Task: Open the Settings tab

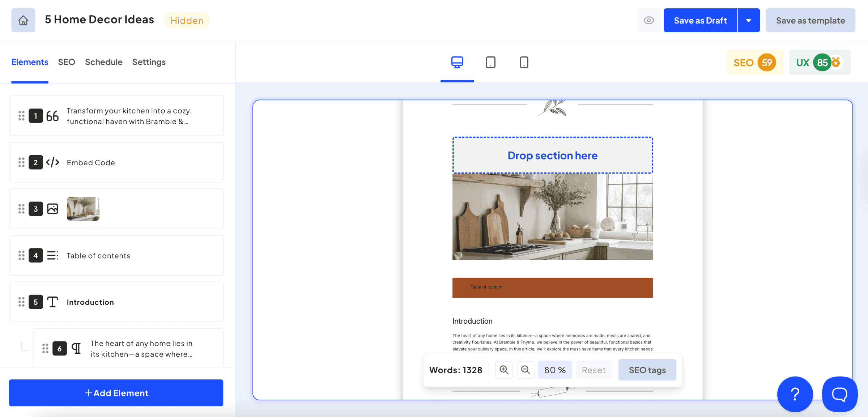Action: pyautogui.click(x=149, y=62)
